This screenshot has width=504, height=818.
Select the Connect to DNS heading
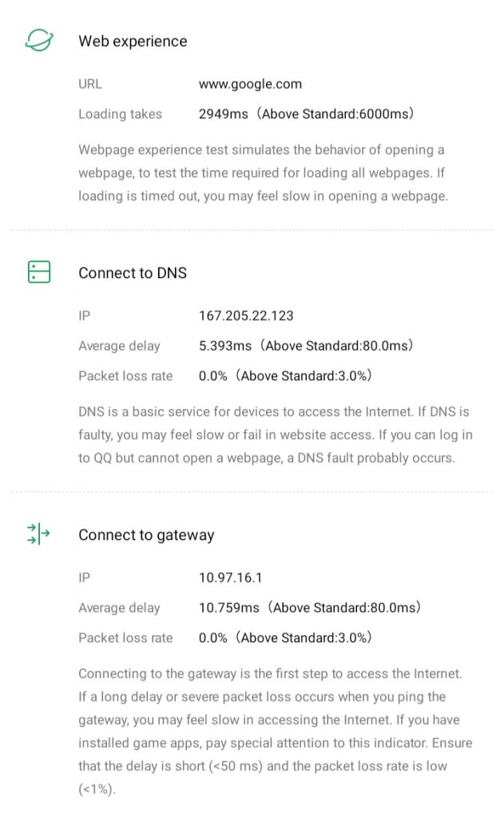coord(133,273)
